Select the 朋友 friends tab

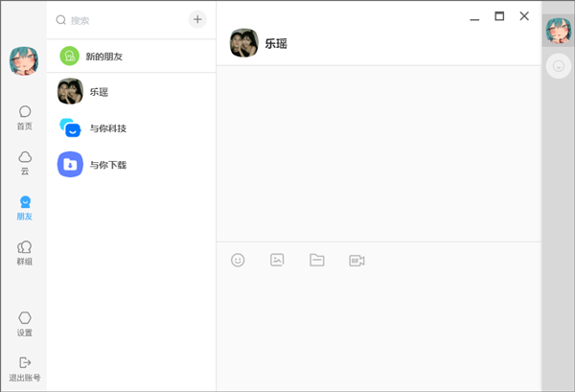(25, 208)
